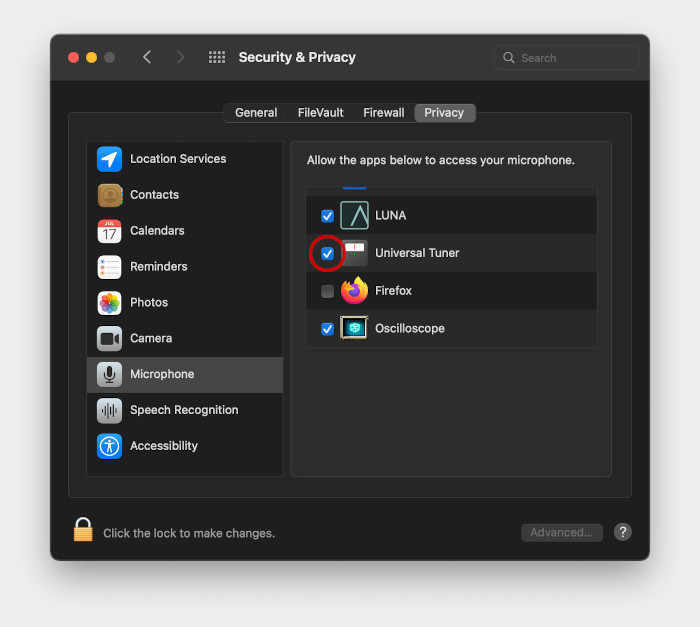Screen dimensions: 700x627
Task: Click the Camera icon in privacy list
Action: (110, 339)
